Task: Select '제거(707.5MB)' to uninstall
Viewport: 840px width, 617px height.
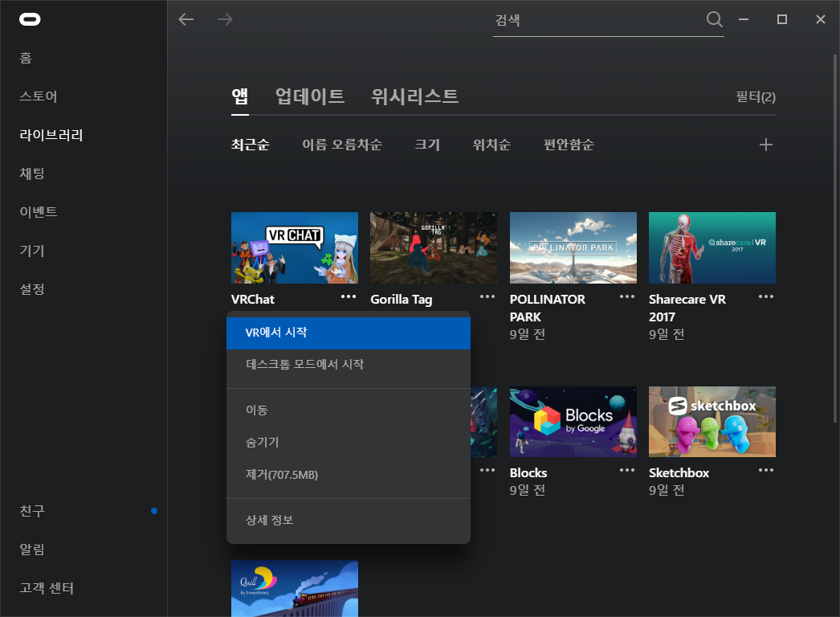Action: (x=349, y=475)
